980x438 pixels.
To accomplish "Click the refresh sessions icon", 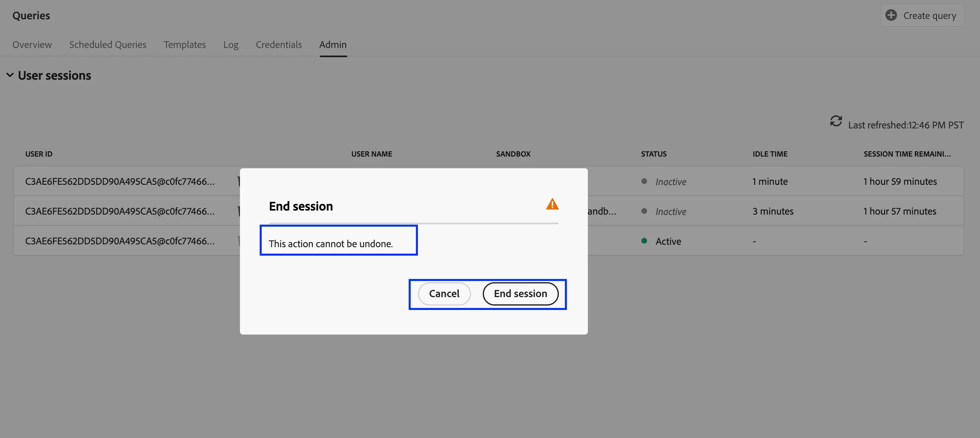I will (836, 121).
